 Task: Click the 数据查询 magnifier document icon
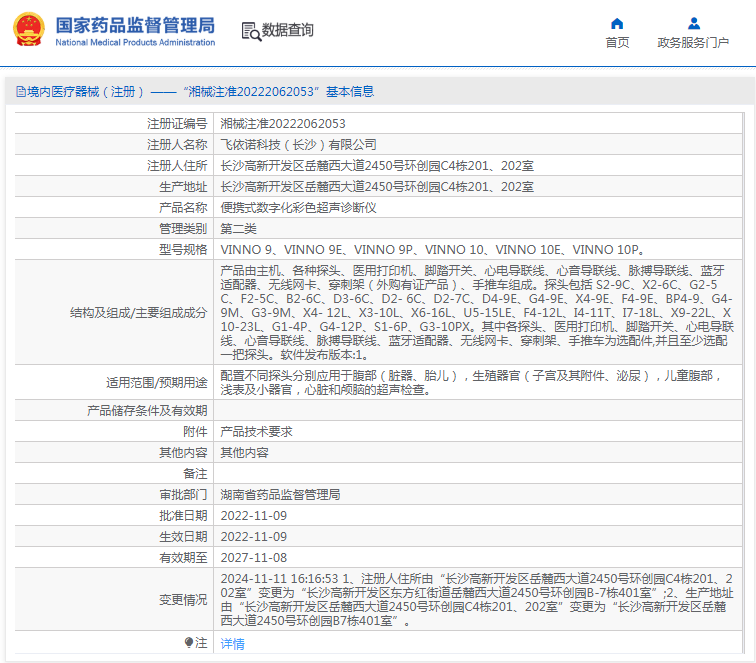tap(251, 30)
